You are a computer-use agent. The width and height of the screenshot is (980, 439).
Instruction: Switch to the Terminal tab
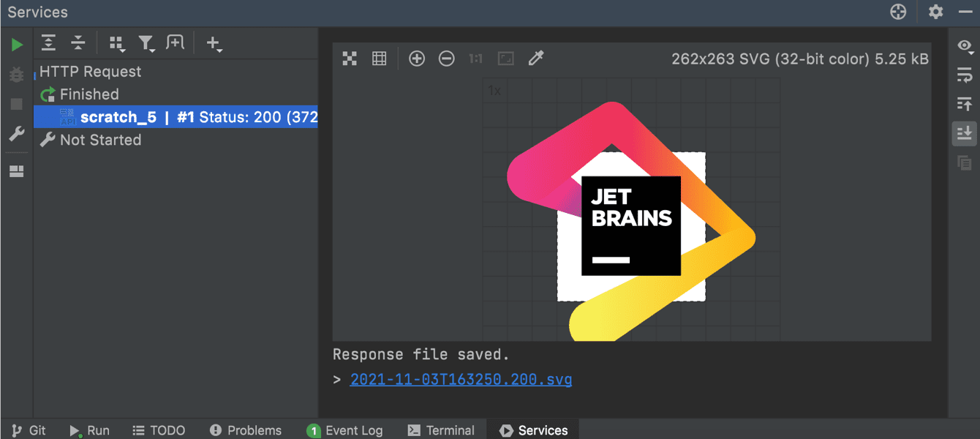point(442,430)
